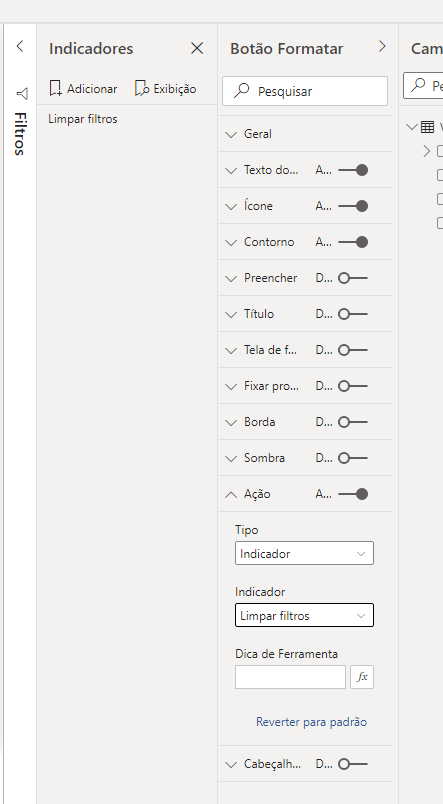Toggle the Sombra switch on
Screen dimensions: 443x804
(x=353, y=458)
